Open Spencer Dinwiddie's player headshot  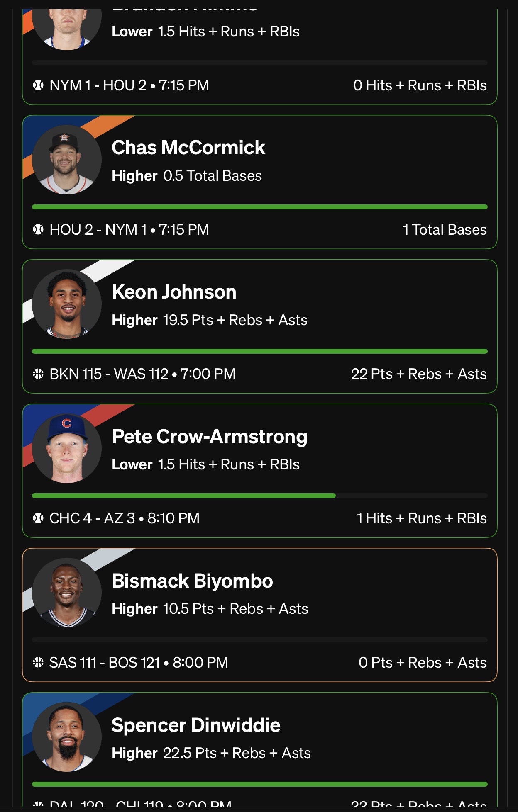pyautogui.click(x=67, y=737)
